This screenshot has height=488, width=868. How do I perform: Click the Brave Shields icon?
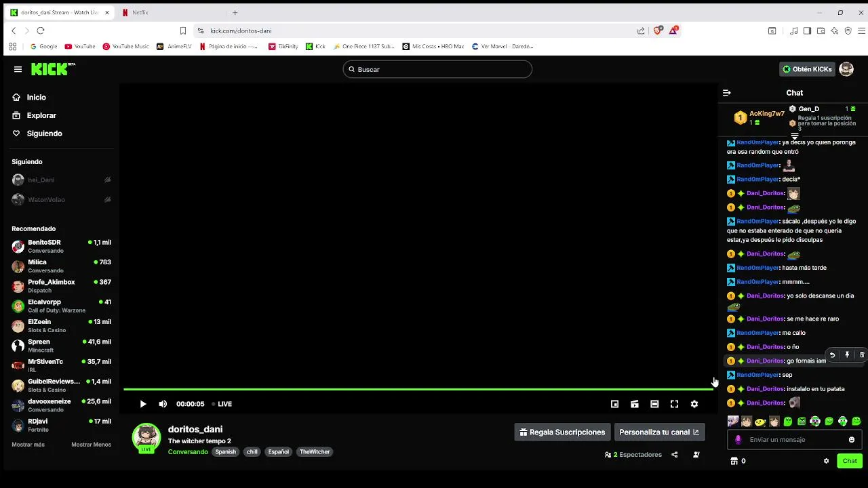coord(657,30)
